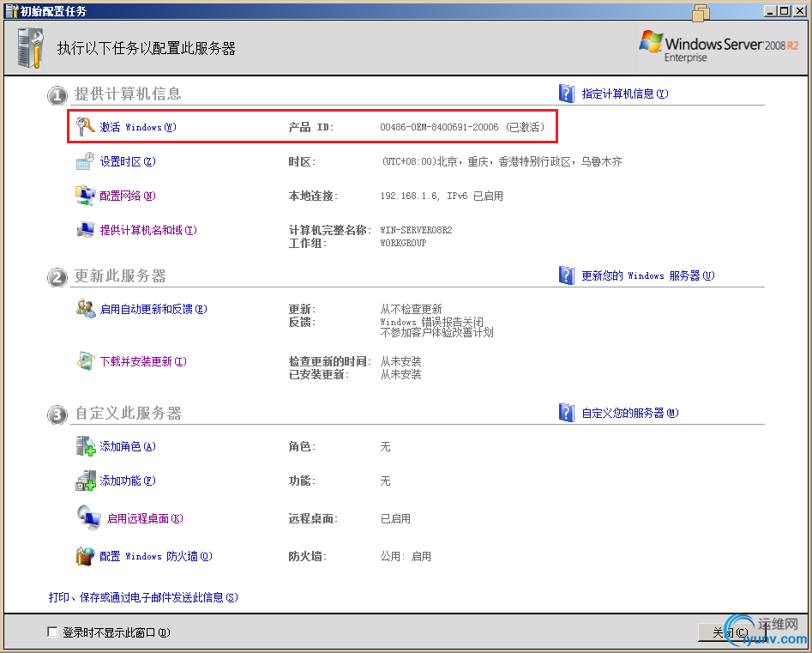Open the 指定计算机信息 help link
Screen dimensions: 812x653
[x=625, y=94]
